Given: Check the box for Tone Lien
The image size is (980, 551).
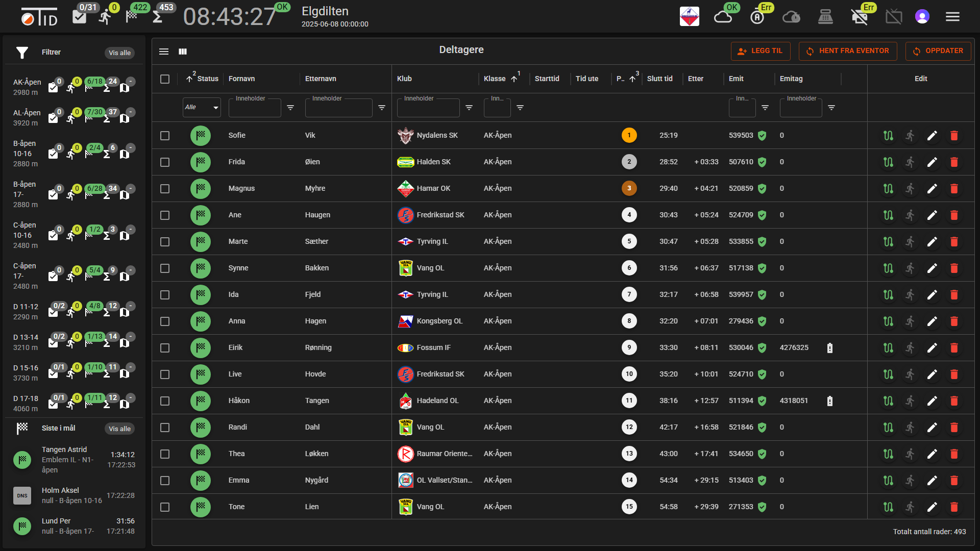Looking at the screenshot, I should click(x=165, y=507).
